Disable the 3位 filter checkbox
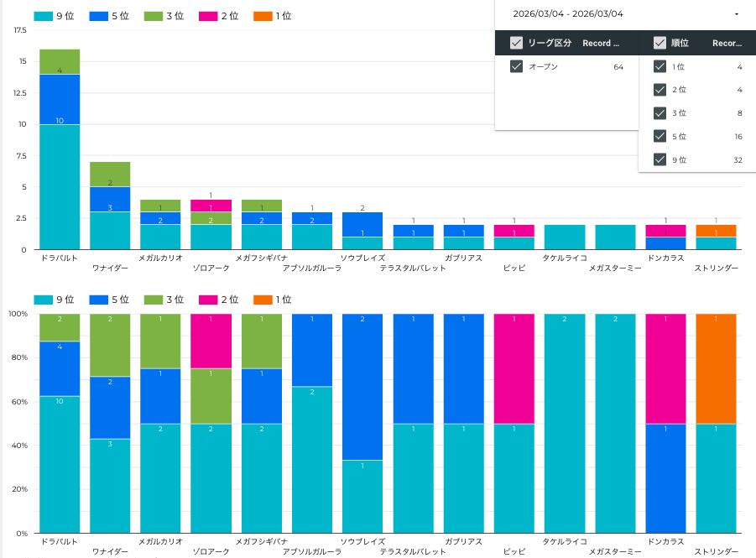The width and height of the screenshot is (756, 558). (x=660, y=113)
